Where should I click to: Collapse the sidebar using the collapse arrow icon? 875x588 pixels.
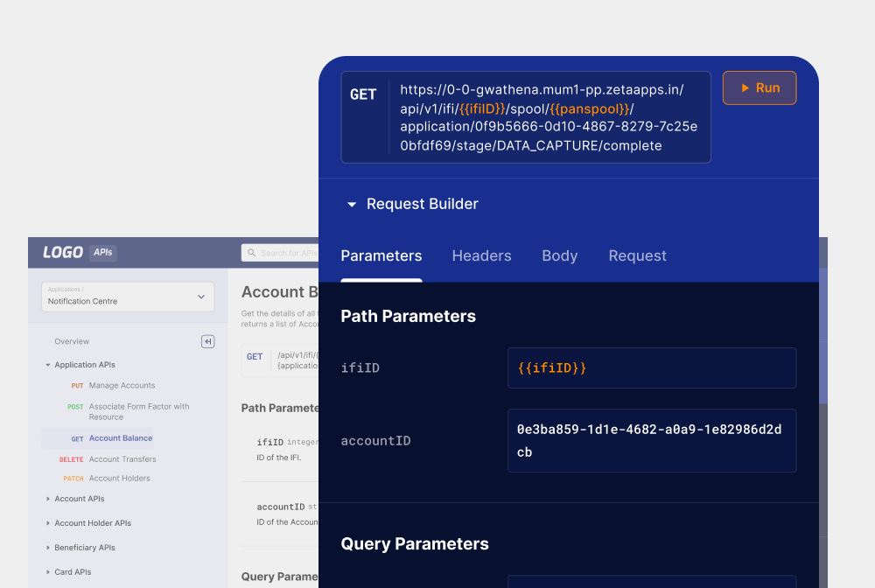click(207, 341)
